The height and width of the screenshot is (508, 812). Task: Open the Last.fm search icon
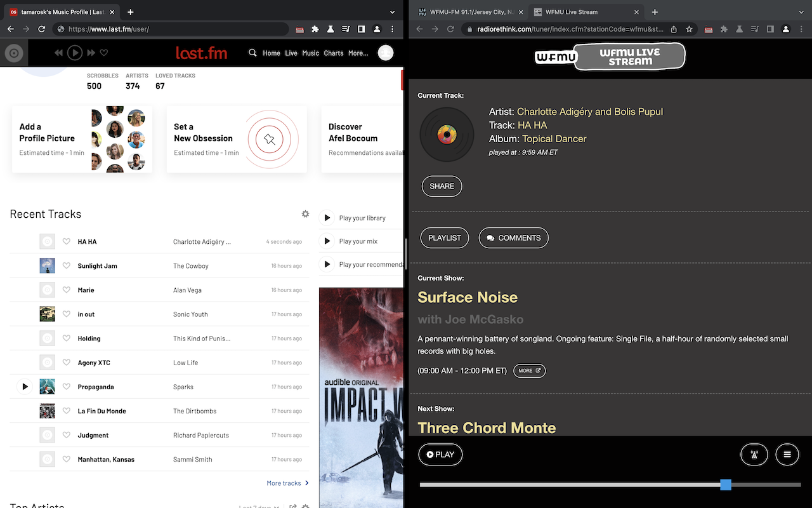click(252, 53)
